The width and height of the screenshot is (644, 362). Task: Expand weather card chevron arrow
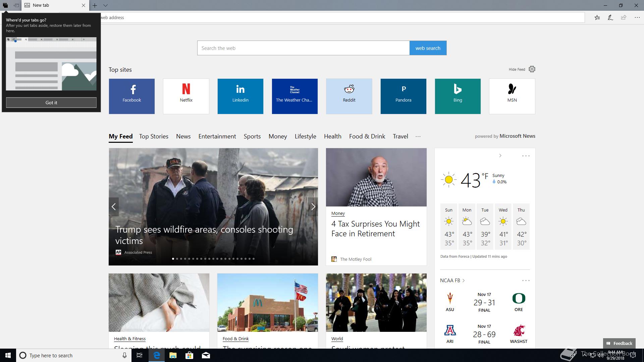(500, 156)
